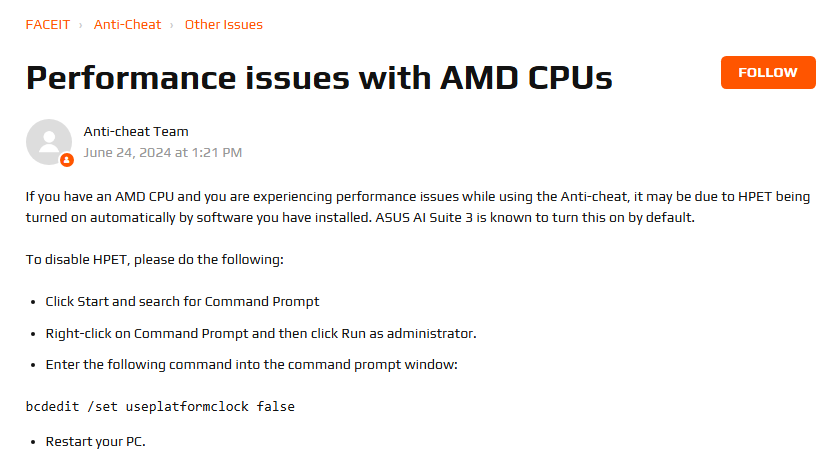Open the Other Issues breadcrumb link
830x463 pixels.
223,25
